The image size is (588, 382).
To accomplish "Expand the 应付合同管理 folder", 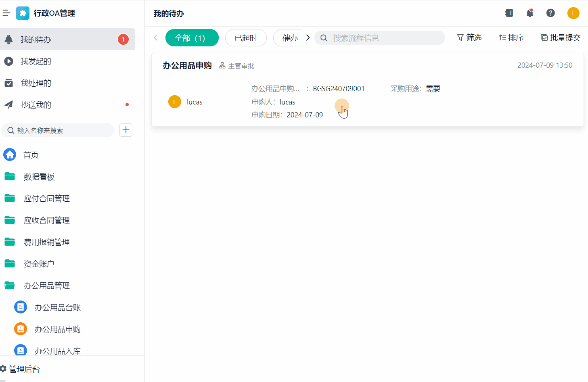I will point(46,198).
